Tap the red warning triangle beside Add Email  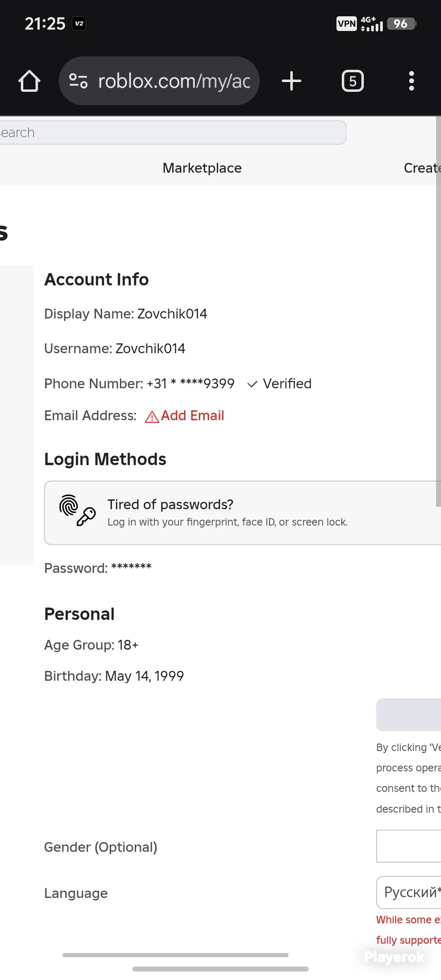[x=152, y=417]
